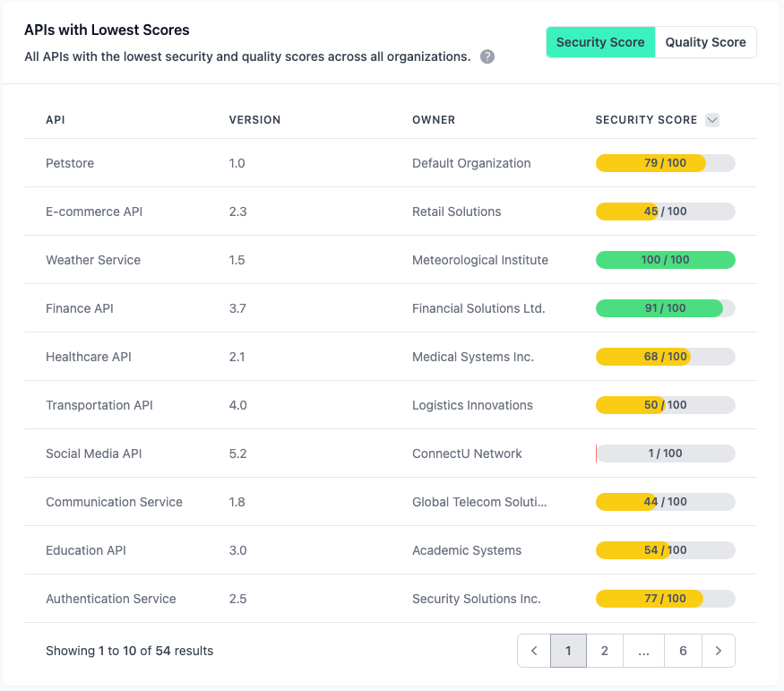The height and width of the screenshot is (691, 784).
Task: Click the previous page arrow
Action: (x=534, y=650)
